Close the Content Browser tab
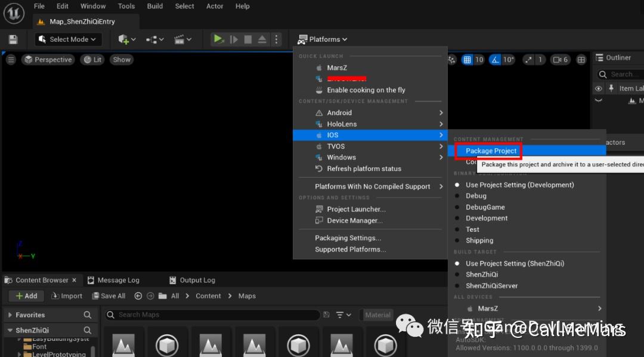The height and width of the screenshot is (357, 644). [x=75, y=280]
